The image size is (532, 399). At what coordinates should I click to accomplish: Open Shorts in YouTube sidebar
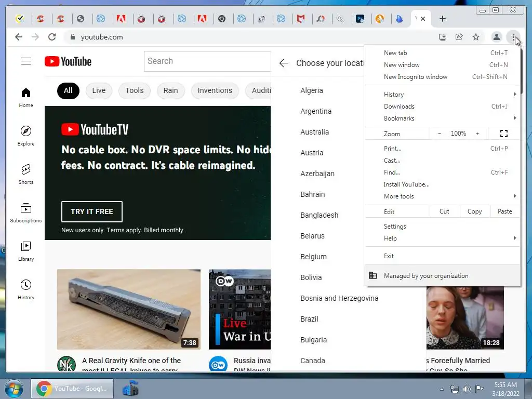click(x=26, y=175)
